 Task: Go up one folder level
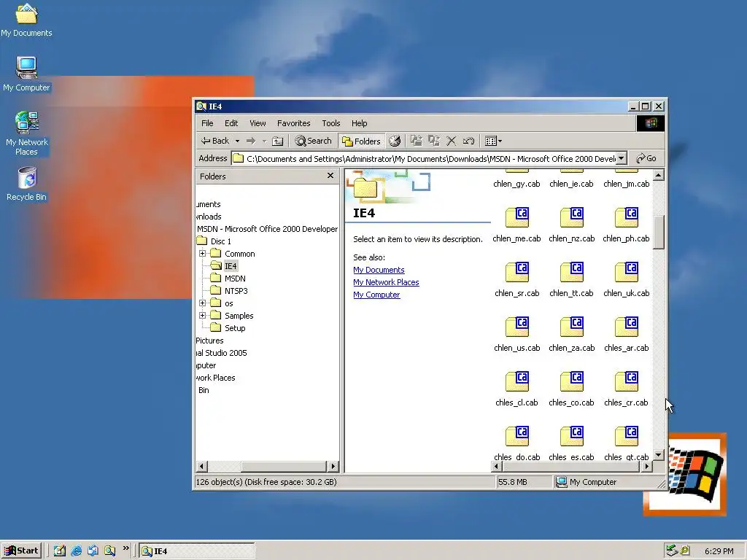pyautogui.click(x=278, y=141)
